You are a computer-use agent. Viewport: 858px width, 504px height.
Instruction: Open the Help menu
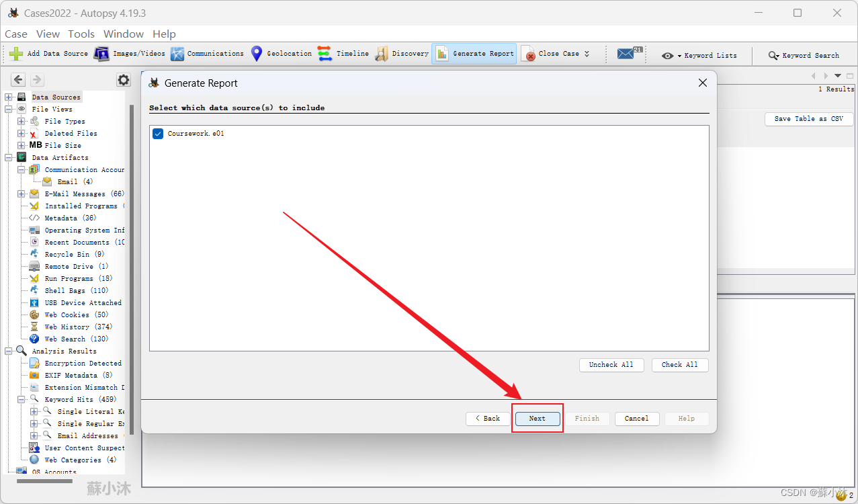(x=164, y=34)
